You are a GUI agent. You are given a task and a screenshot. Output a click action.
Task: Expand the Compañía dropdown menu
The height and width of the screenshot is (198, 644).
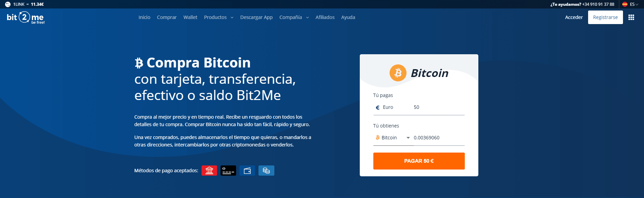point(294,17)
